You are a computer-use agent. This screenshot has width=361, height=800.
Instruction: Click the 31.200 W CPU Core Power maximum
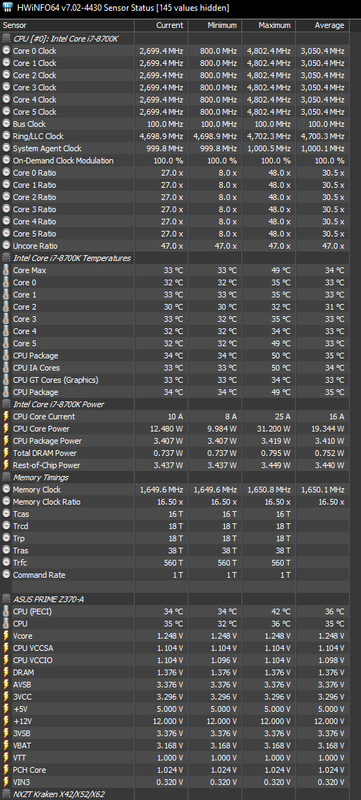click(273, 429)
